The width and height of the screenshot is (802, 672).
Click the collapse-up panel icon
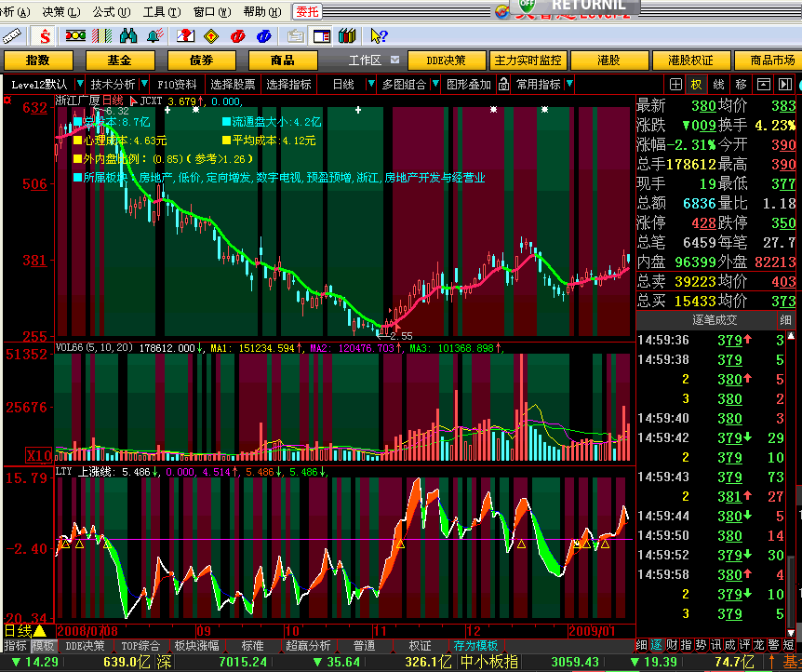[764, 85]
